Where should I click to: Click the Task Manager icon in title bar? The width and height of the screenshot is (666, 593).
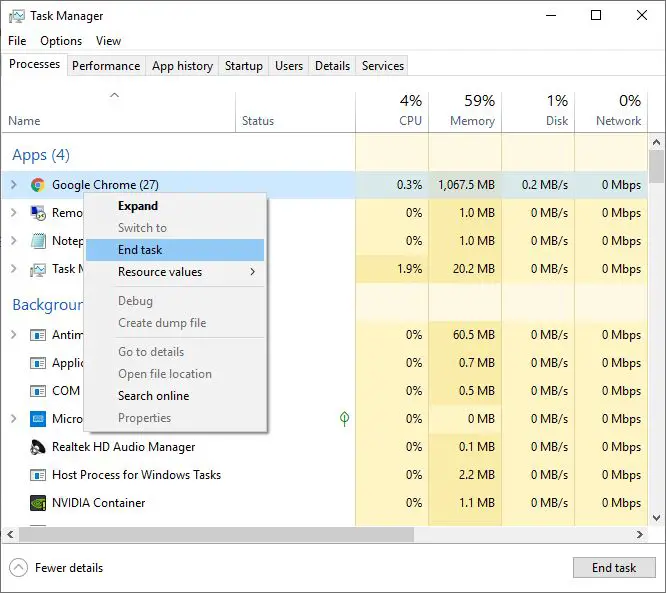pos(16,16)
